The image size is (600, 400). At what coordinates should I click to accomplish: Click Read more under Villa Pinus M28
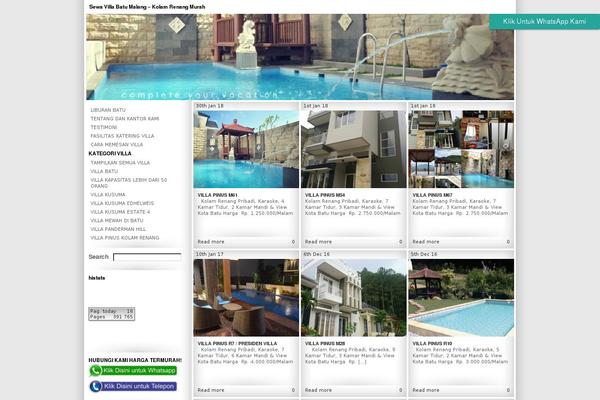[x=318, y=390]
